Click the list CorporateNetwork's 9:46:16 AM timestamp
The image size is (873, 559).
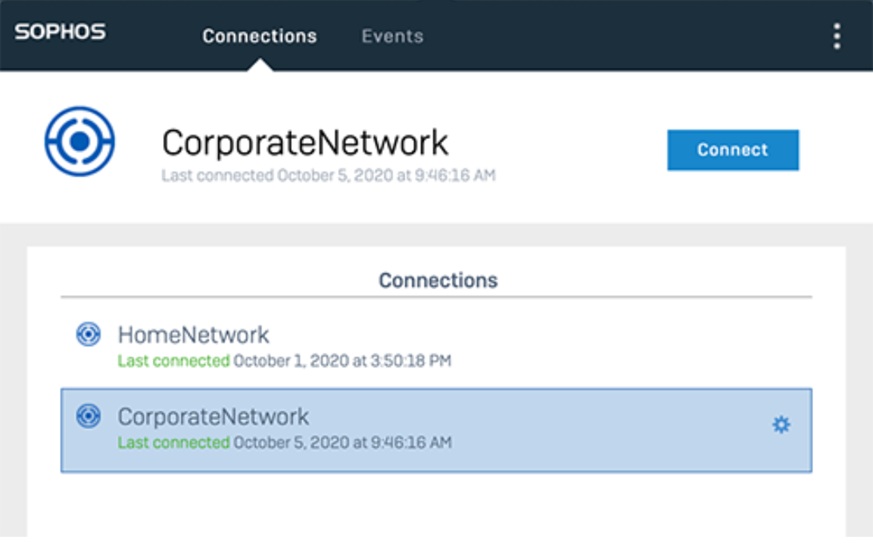click(342, 442)
